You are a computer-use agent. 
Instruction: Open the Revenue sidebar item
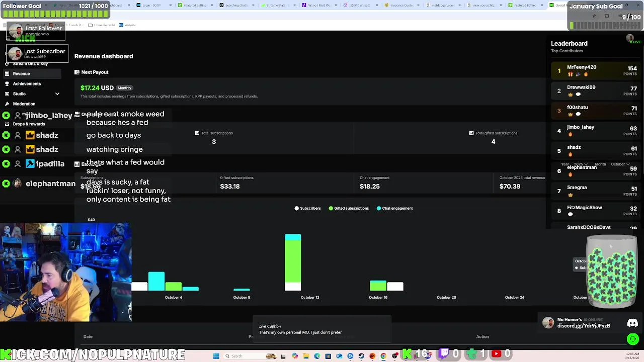coord(31,73)
